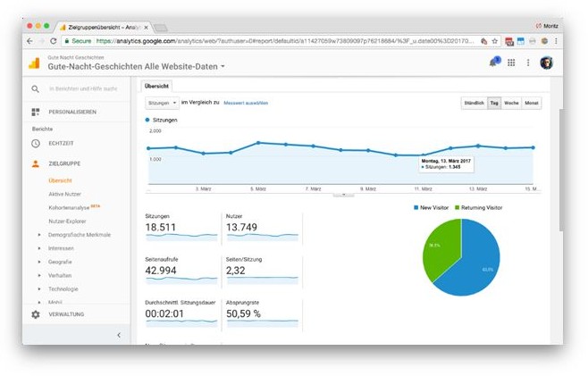Open the Sitzungen metric dropdown

[162, 104]
